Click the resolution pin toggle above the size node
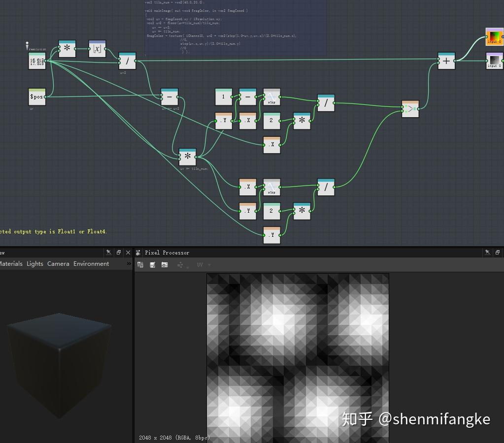This screenshot has width=504, height=443. click(27, 45)
